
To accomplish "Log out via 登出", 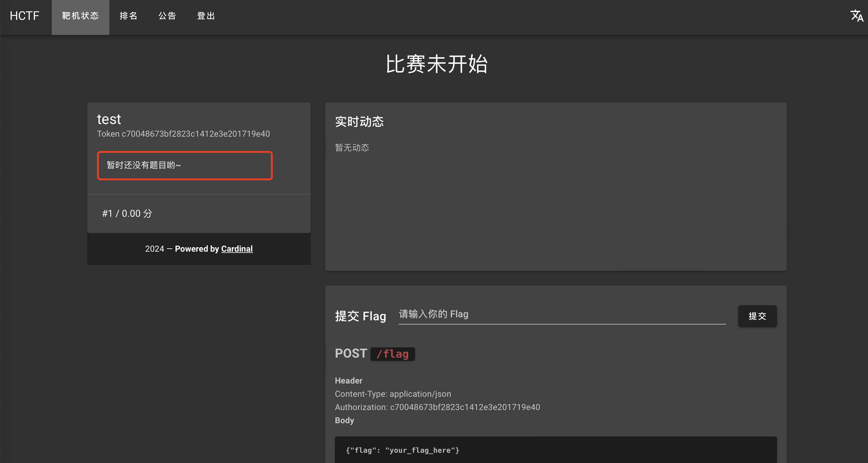I will pos(206,16).
